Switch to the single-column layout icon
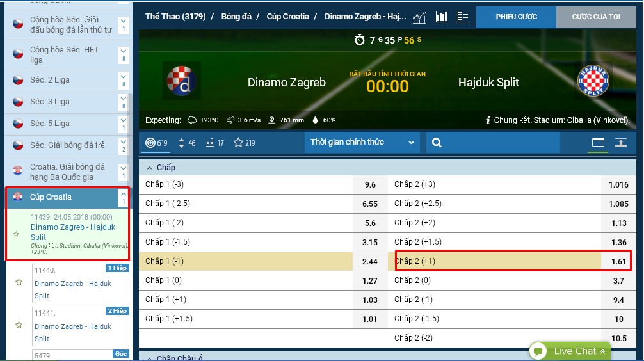644x361 pixels. 598,143
